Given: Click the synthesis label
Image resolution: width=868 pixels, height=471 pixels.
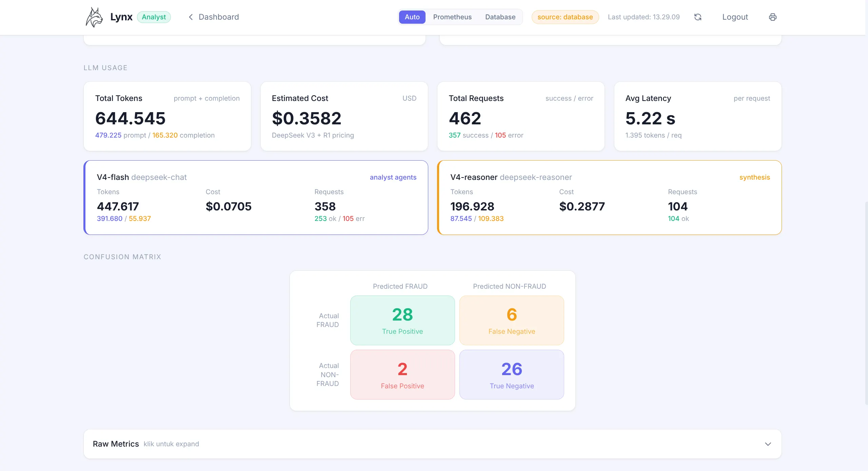Looking at the screenshot, I should 754,177.
